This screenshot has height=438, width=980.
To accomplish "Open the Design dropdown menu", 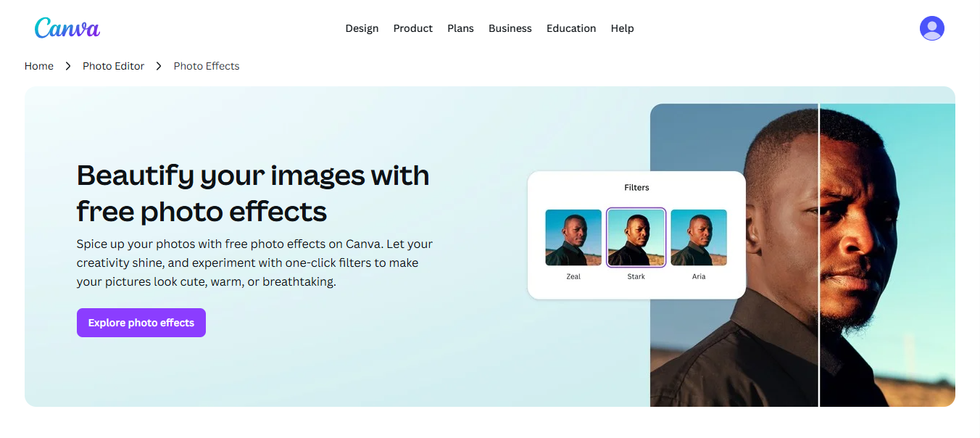I will point(362,28).
